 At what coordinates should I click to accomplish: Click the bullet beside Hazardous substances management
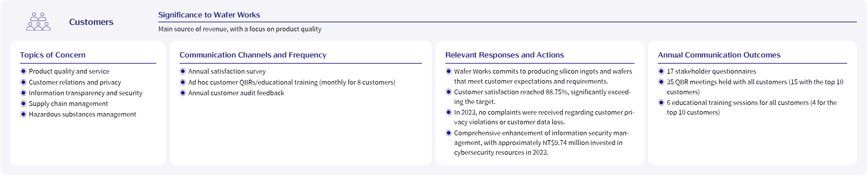click(x=23, y=115)
